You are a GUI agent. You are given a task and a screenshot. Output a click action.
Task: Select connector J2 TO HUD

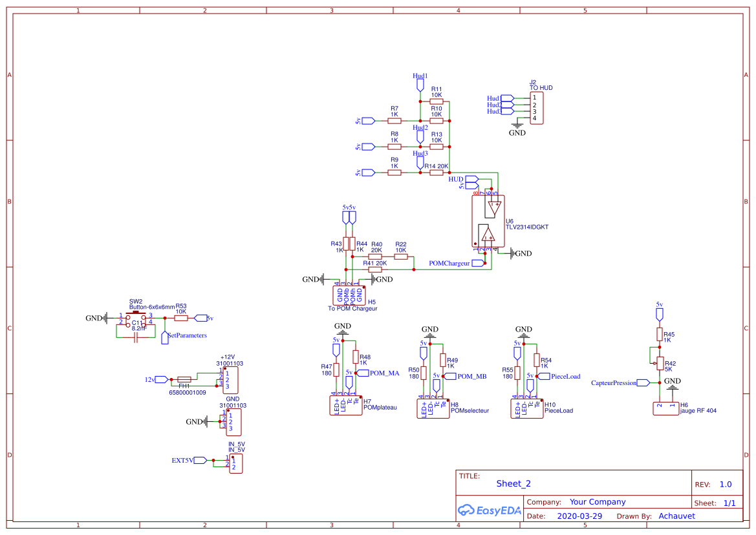pyautogui.click(x=537, y=107)
